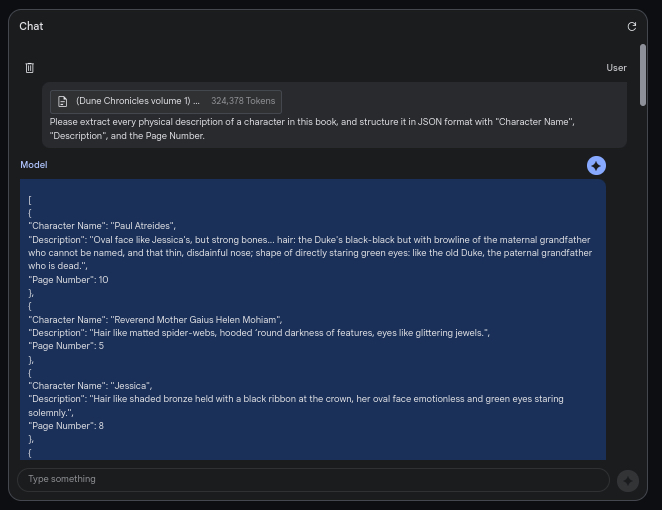Click the document icon on attached file
The width and height of the screenshot is (662, 510).
[63, 101]
